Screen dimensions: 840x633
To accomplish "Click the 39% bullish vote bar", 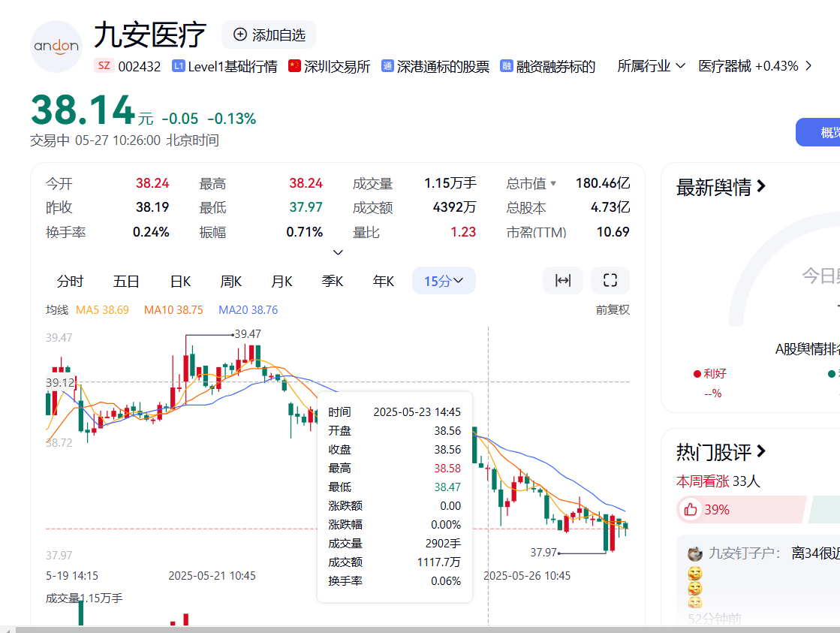I will tap(742, 509).
